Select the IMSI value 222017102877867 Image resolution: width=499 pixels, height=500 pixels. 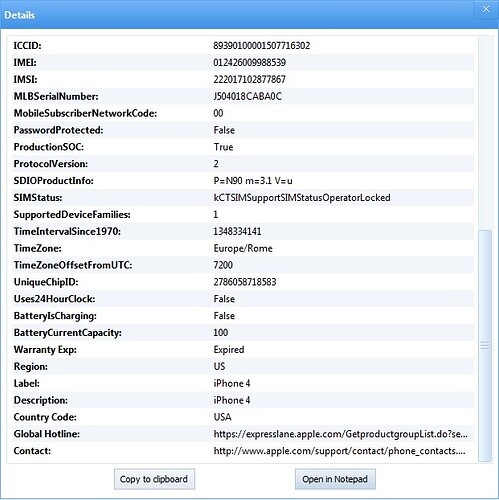(249, 79)
